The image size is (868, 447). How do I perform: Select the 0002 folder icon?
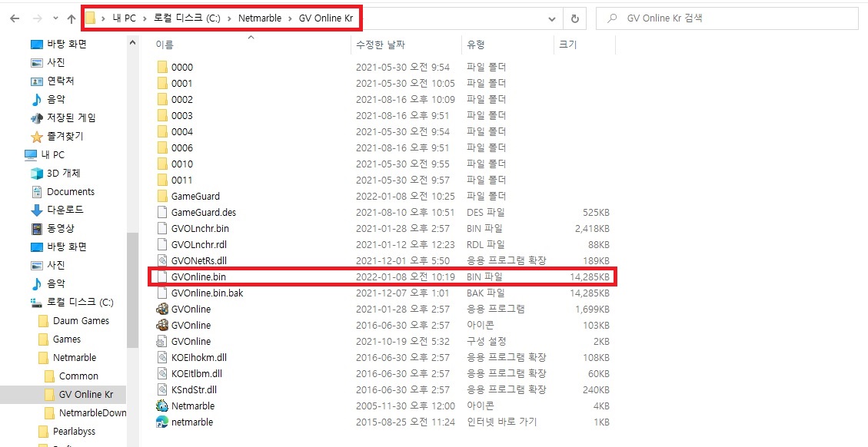point(162,100)
